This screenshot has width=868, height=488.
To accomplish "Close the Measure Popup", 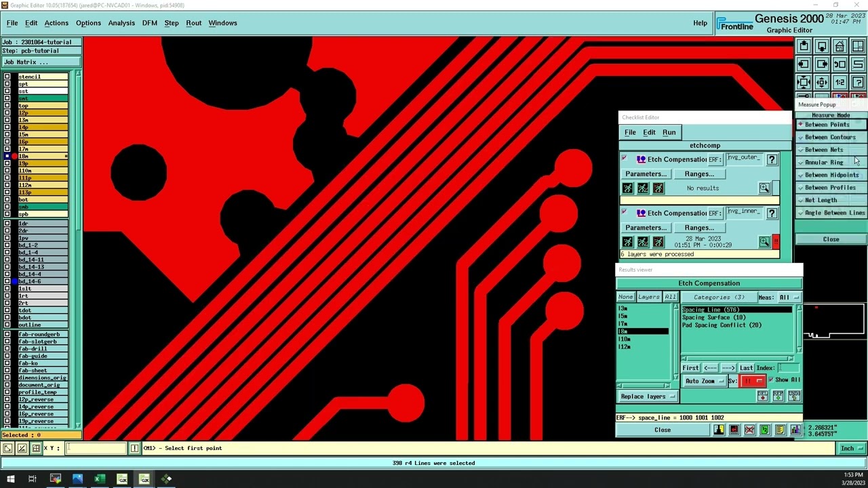I will 831,239.
